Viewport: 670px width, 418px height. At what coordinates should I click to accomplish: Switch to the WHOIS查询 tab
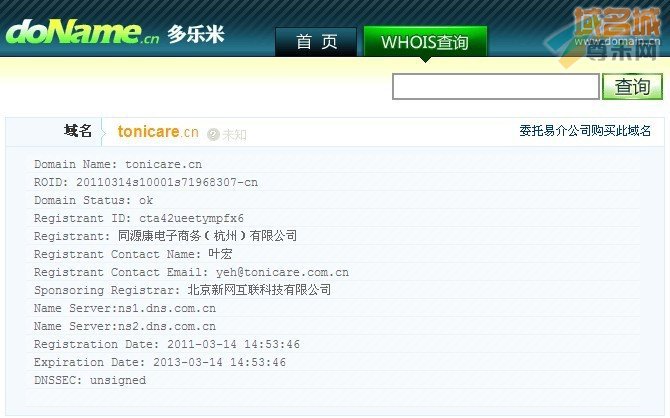tap(425, 41)
